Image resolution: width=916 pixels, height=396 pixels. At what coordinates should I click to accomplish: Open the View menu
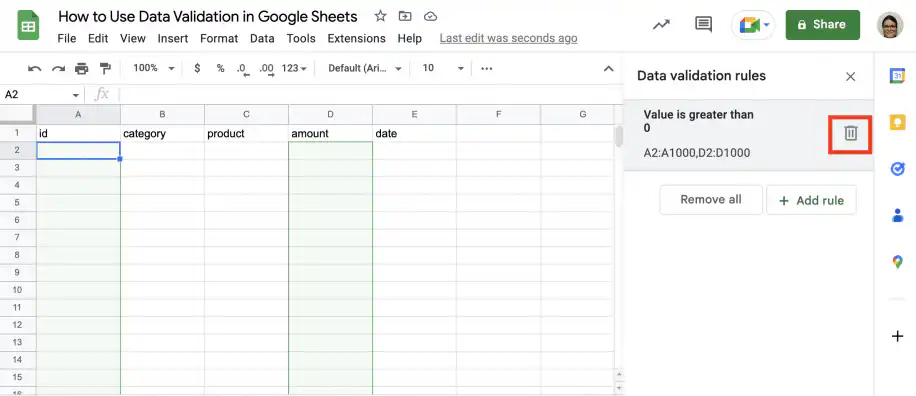(x=133, y=39)
